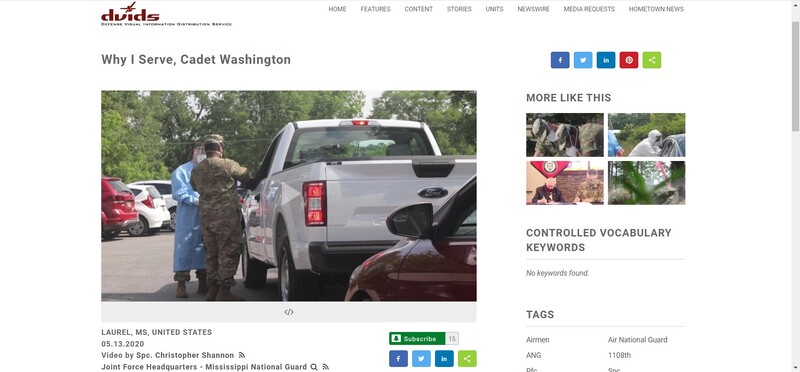Click the green Subscribe button
This screenshot has height=372, width=800.
click(x=417, y=338)
